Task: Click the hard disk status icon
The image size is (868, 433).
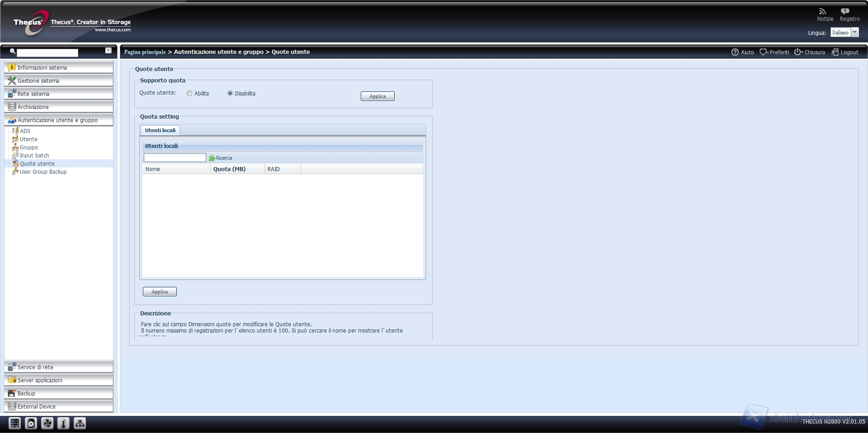Action: click(31, 423)
